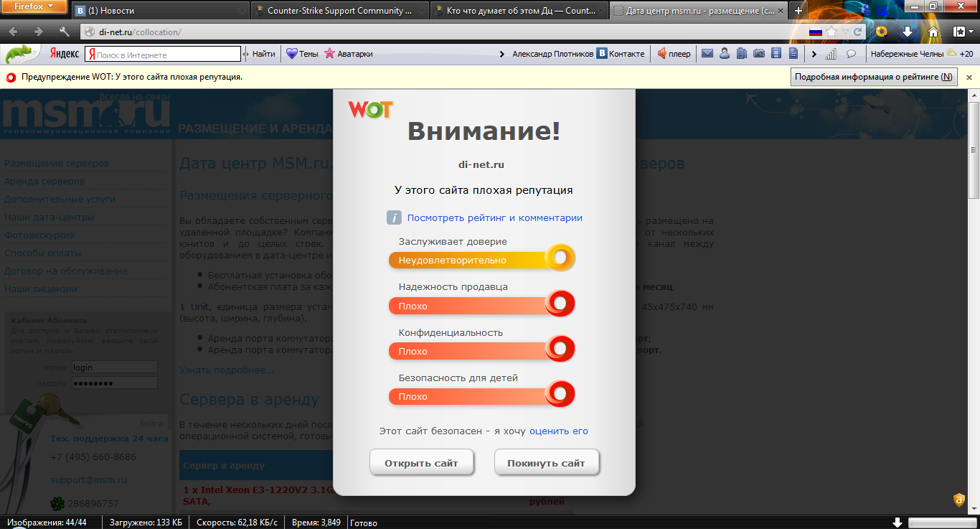Go forward with the browser forward arrow
The width and height of the screenshot is (980, 529).
click(x=39, y=32)
